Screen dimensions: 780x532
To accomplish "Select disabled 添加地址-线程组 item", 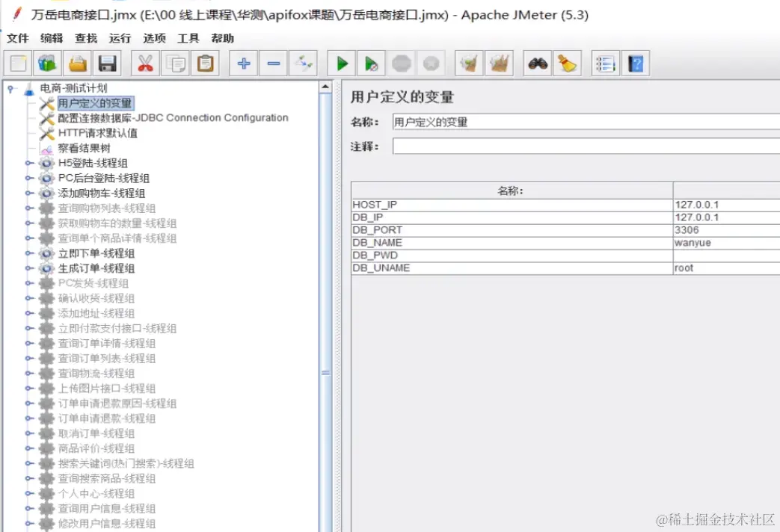I will 96,313.
